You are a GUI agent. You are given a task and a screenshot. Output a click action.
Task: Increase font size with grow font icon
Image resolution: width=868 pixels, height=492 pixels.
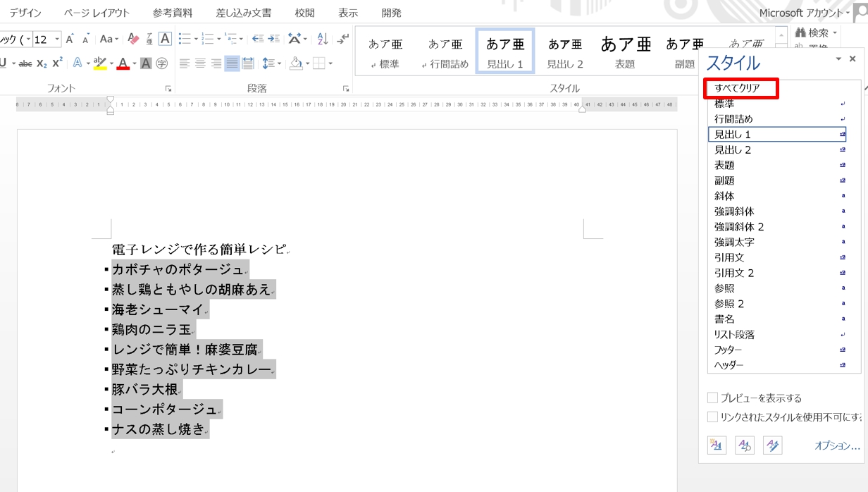pyautogui.click(x=70, y=39)
